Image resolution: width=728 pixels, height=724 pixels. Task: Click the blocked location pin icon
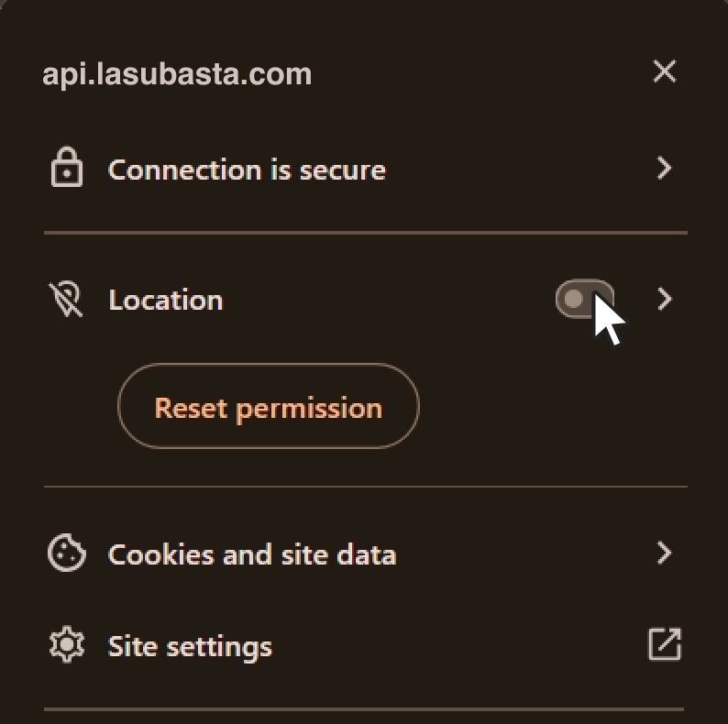pos(66,300)
